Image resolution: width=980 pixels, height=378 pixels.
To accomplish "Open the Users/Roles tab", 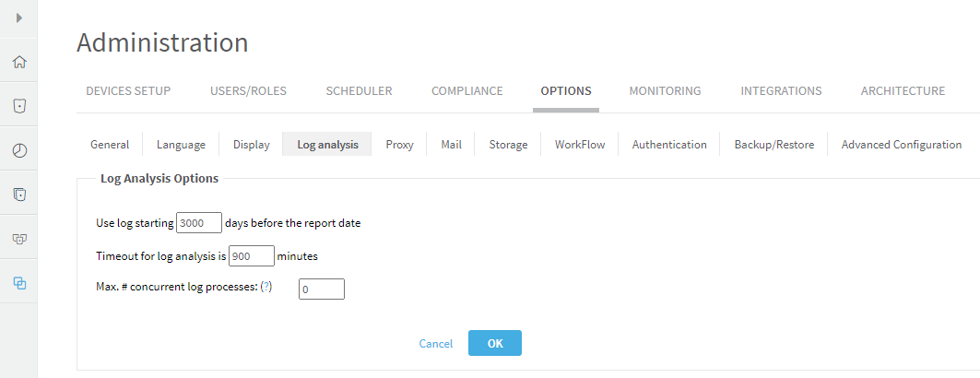I will coord(248,91).
